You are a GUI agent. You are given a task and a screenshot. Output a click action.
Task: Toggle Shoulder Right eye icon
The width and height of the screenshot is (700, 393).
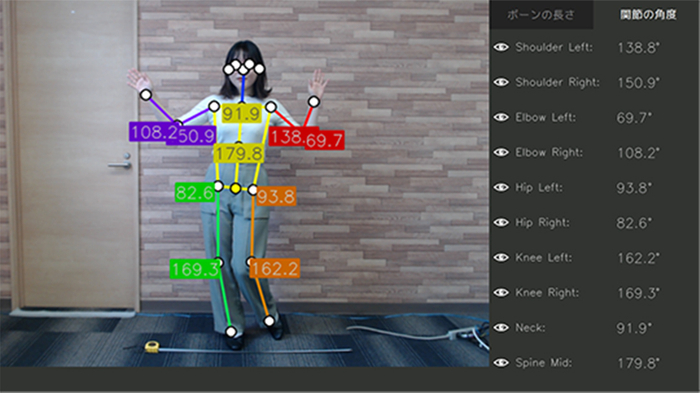[x=501, y=82]
